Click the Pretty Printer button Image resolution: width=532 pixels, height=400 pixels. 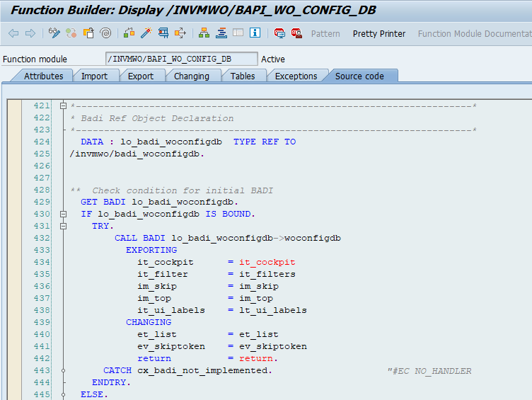(379, 33)
